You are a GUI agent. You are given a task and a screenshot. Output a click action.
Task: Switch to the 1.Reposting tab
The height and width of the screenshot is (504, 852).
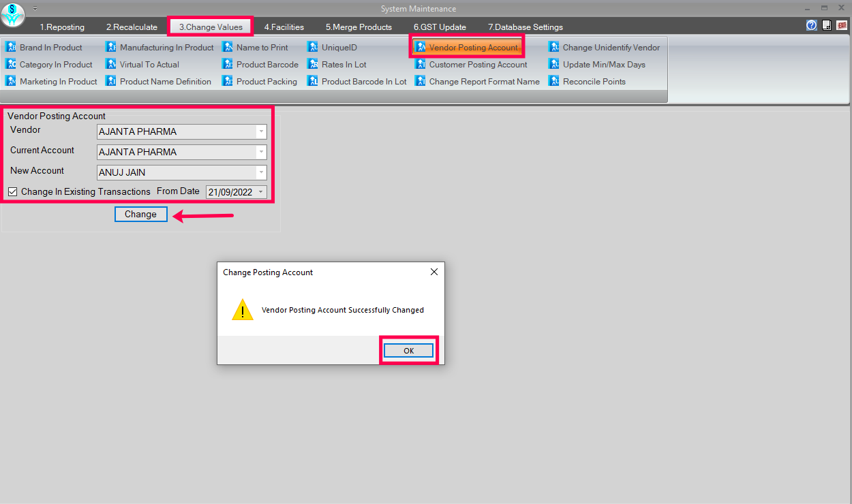[62, 27]
